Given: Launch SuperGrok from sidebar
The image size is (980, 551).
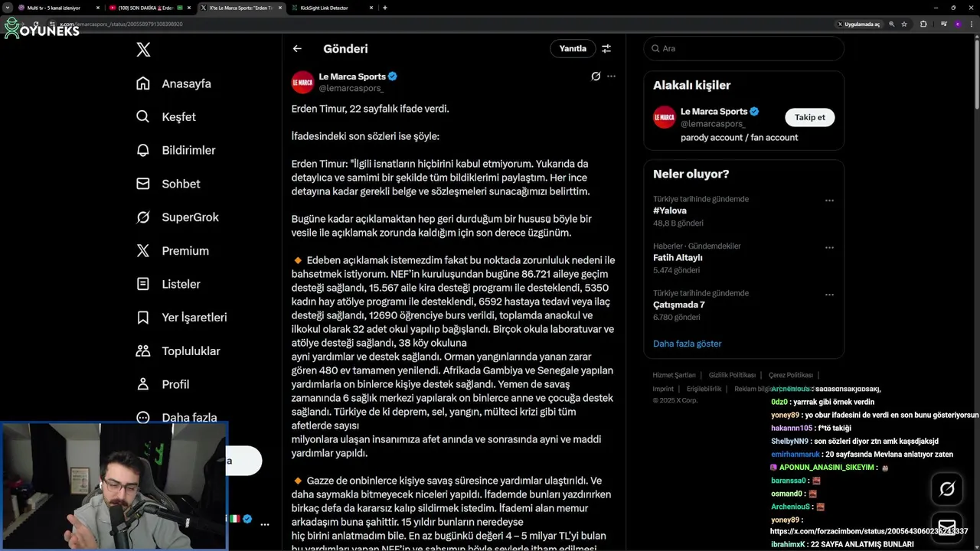Looking at the screenshot, I should click(177, 217).
